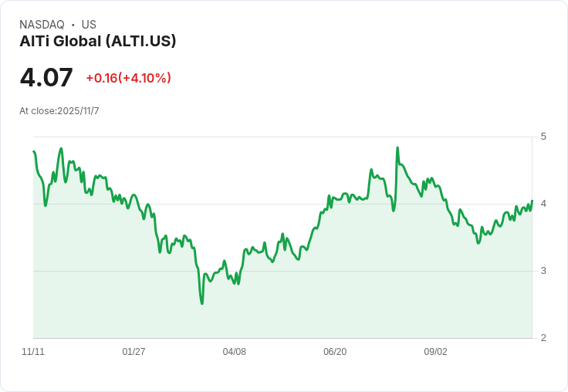Click the first sharp dip after chart start
The width and height of the screenshot is (568, 392).
point(46,205)
